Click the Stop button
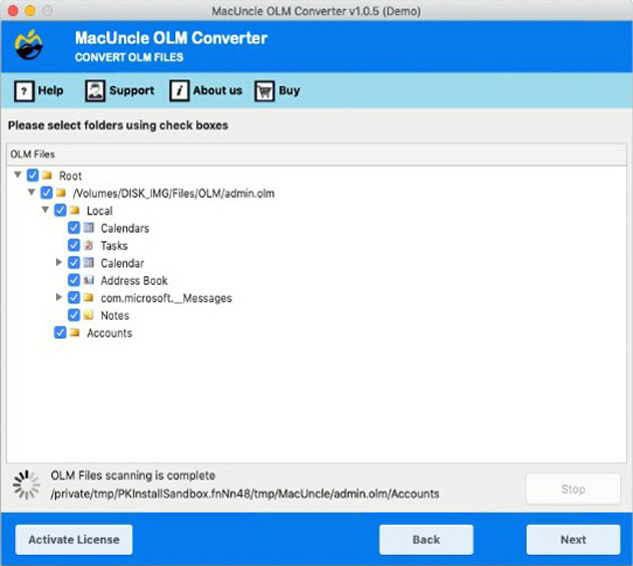 point(573,489)
